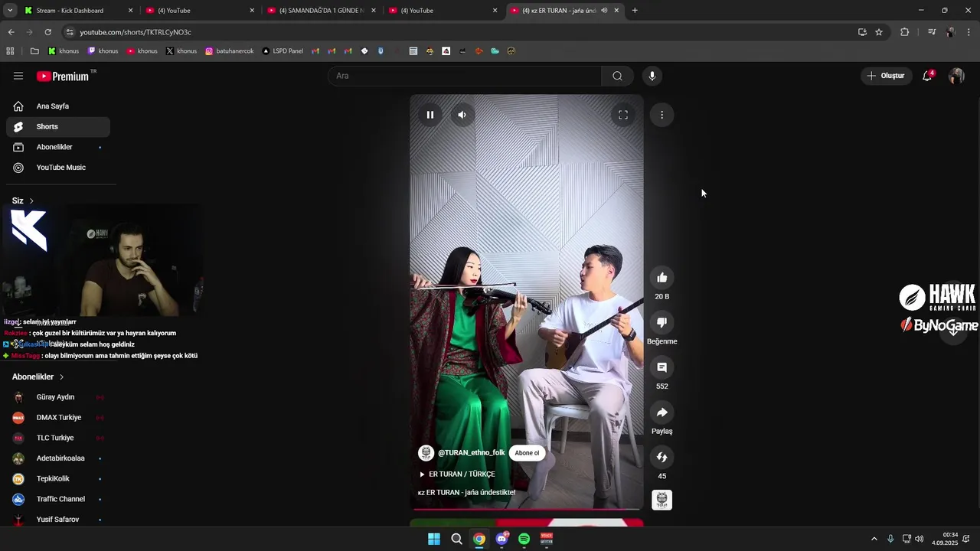The width and height of the screenshot is (980, 551).
Task: Dislike the Short (Beğenme)
Action: [x=662, y=322]
